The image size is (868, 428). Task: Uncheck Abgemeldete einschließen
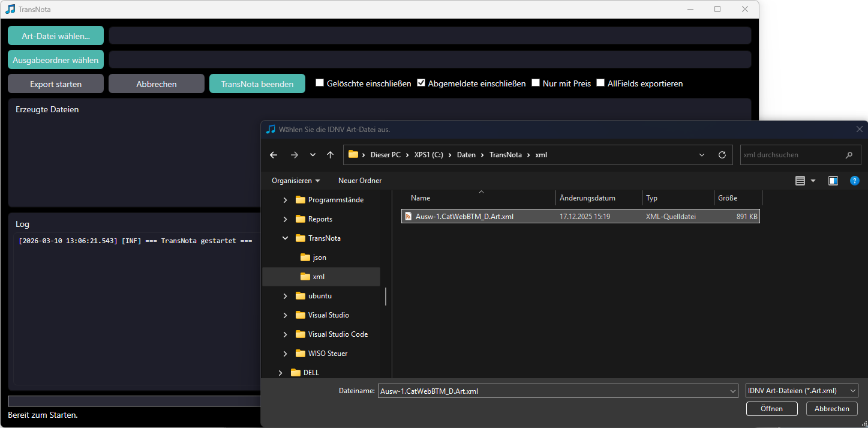pyautogui.click(x=421, y=83)
